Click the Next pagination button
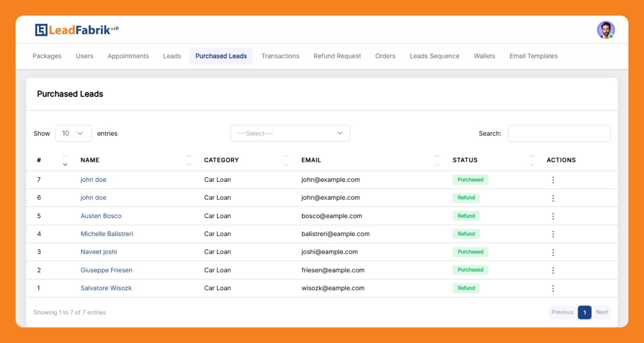This screenshot has width=644, height=343. pyautogui.click(x=602, y=312)
